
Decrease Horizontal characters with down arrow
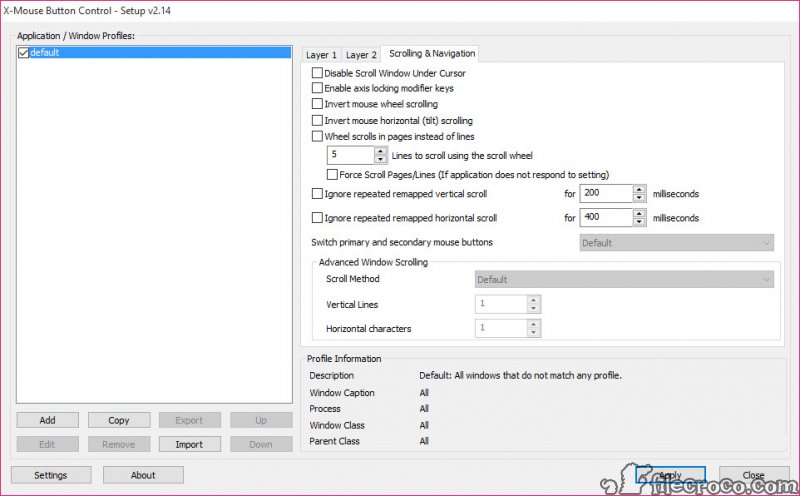click(x=534, y=332)
